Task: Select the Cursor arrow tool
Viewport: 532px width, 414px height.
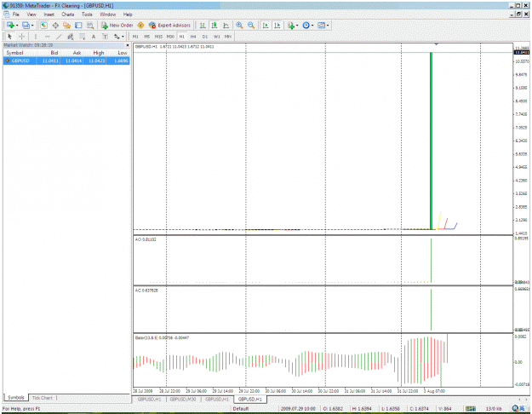Action: point(10,37)
